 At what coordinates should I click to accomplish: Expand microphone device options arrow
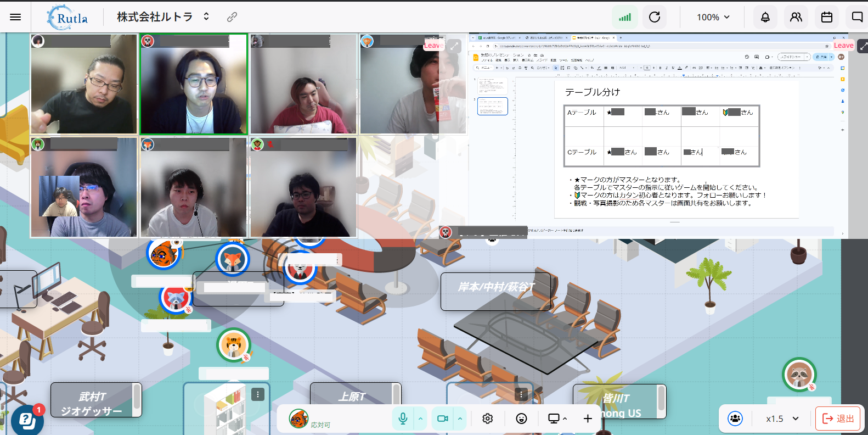(x=420, y=419)
